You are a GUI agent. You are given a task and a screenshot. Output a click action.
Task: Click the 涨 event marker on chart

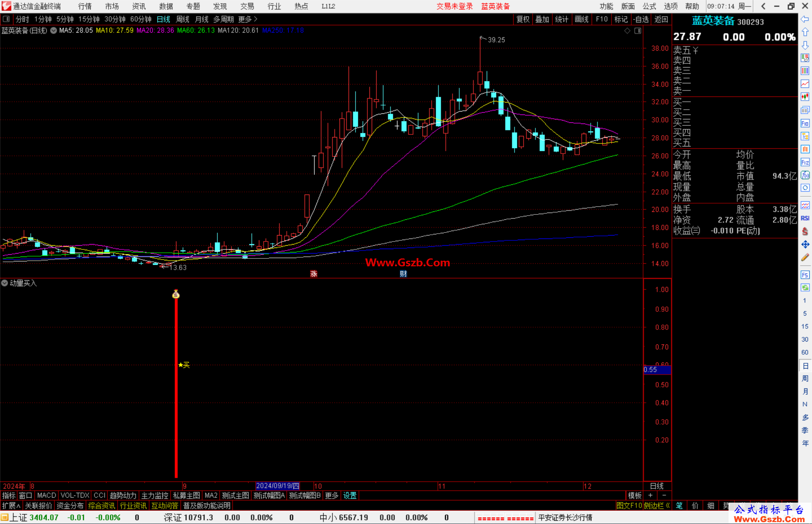point(314,274)
